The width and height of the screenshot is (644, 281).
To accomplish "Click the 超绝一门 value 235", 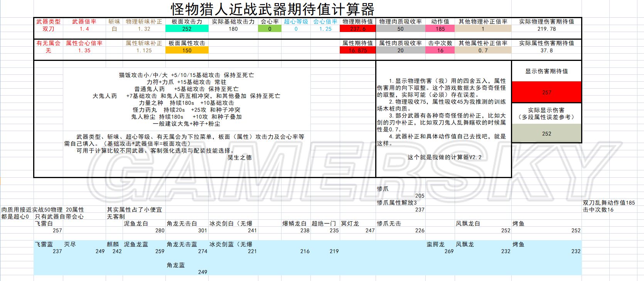I will [x=334, y=231].
